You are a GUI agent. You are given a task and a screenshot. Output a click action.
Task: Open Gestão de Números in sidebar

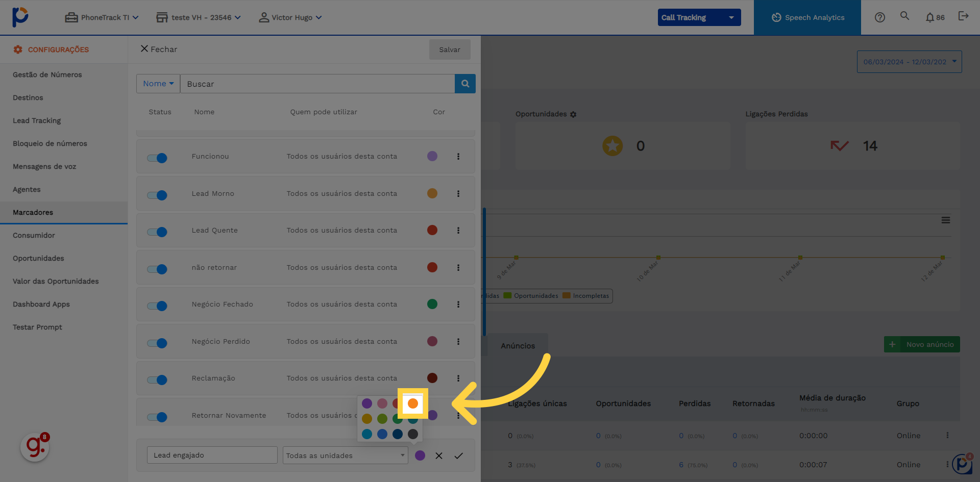(47, 74)
